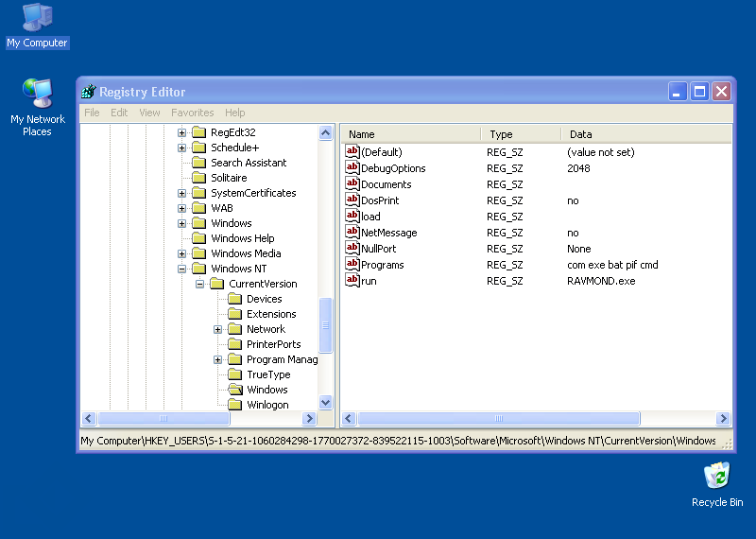Viewport: 756px width, 539px height.
Task: Click the tree pane scroll down arrow
Action: tap(325, 402)
